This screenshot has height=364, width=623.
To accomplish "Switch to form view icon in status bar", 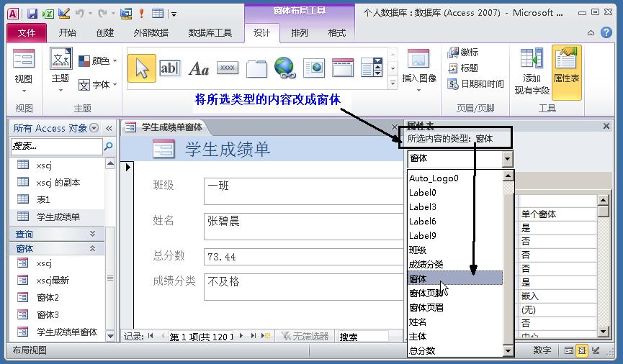I will pyautogui.click(x=568, y=350).
